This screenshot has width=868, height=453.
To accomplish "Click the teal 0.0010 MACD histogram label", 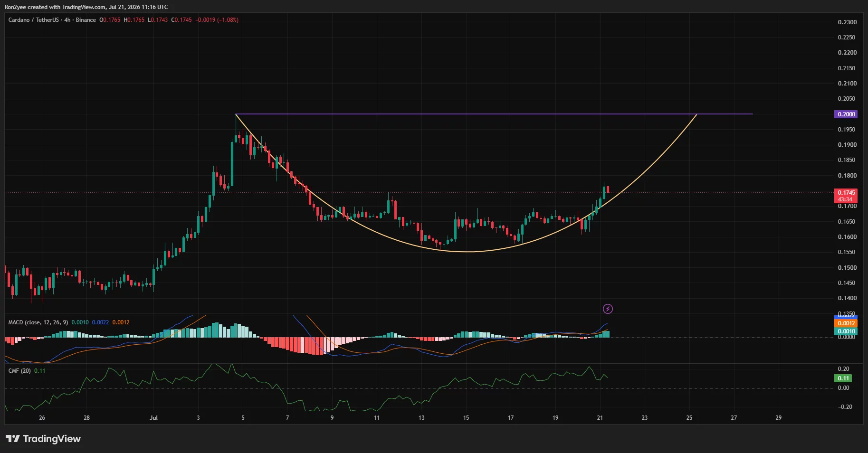I will pyautogui.click(x=846, y=331).
